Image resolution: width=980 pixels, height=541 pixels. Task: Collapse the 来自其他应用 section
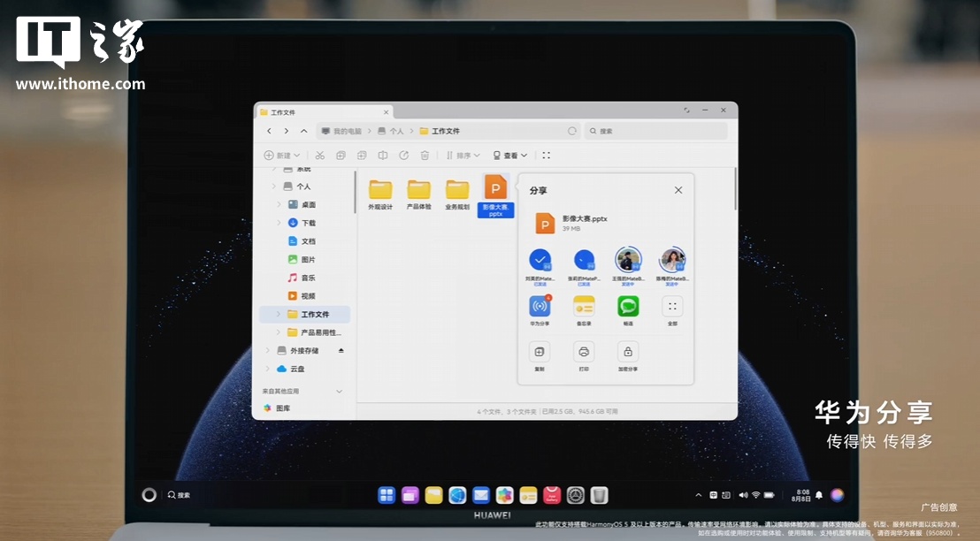(x=340, y=392)
